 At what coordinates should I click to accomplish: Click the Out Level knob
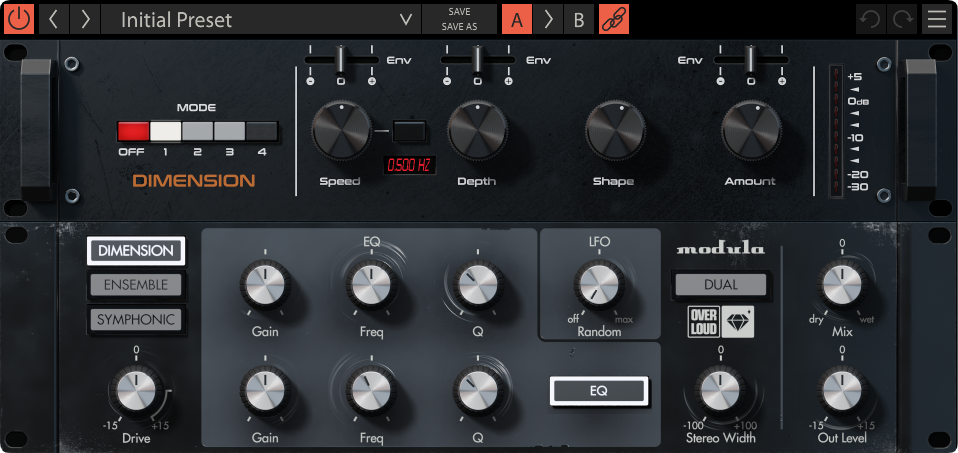842,391
